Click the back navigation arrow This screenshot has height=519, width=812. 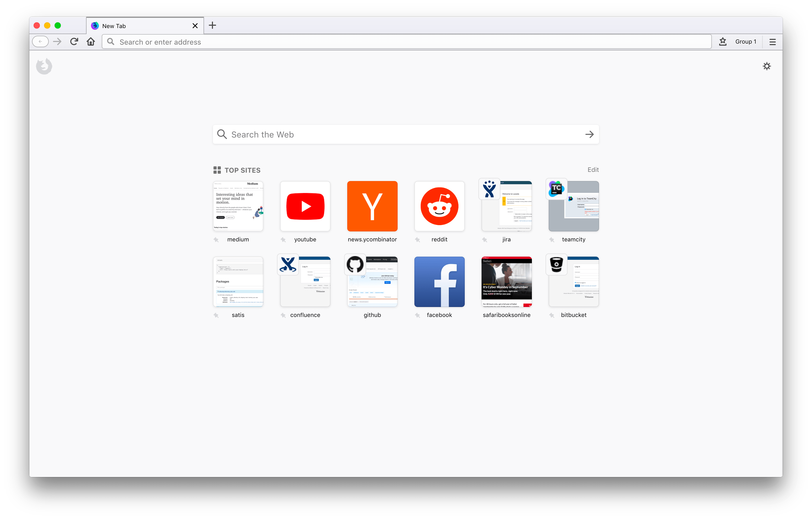(40, 41)
